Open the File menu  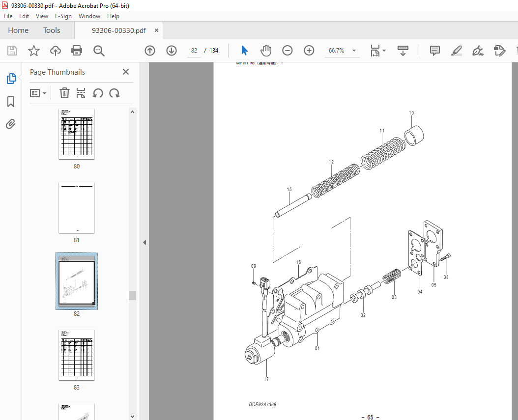(8, 16)
